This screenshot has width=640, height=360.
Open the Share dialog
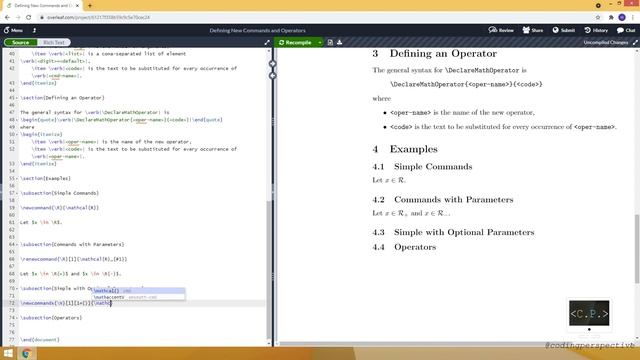(533, 30)
